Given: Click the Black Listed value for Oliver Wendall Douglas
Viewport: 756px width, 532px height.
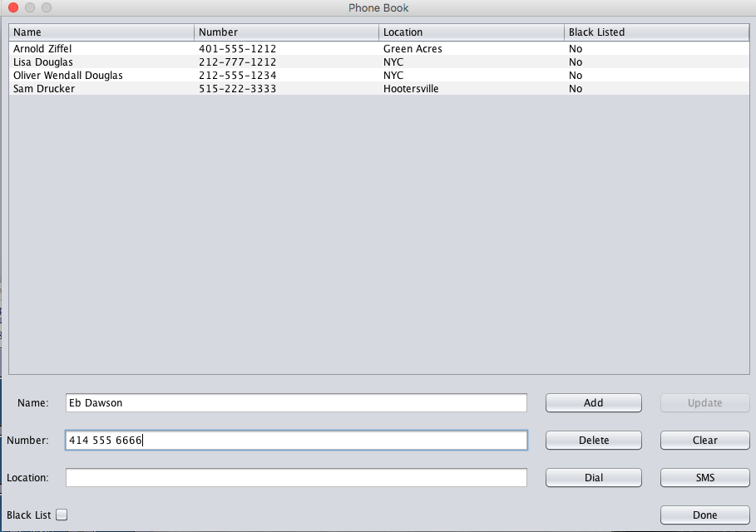Looking at the screenshot, I should 576,75.
